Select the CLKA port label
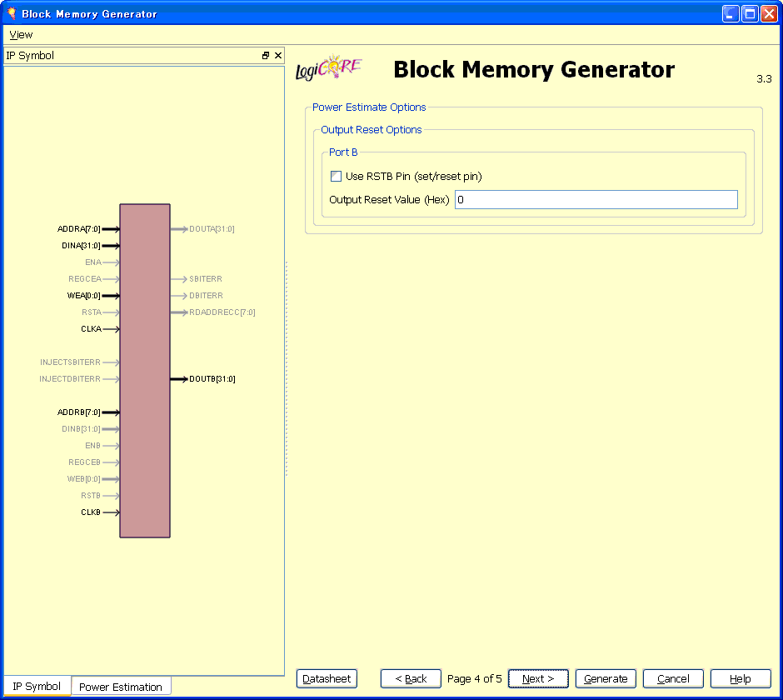 point(92,329)
